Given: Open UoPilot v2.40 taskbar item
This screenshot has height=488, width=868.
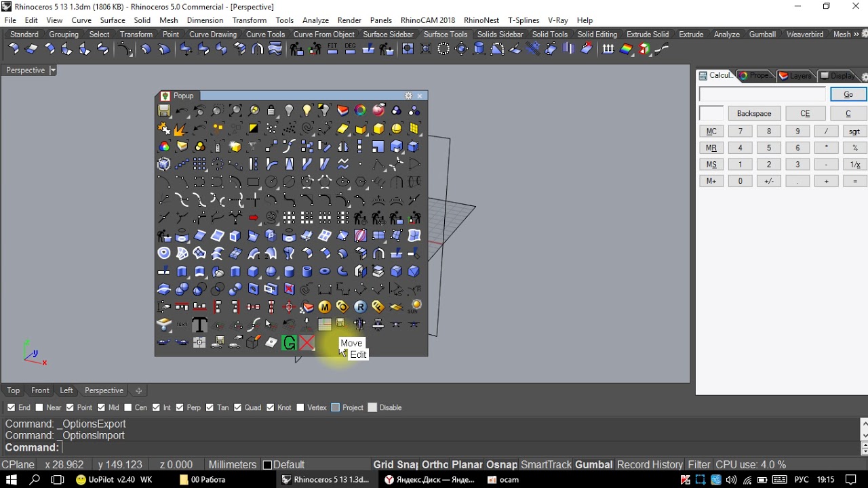Looking at the screenshot, I should (x=115, y=480).
